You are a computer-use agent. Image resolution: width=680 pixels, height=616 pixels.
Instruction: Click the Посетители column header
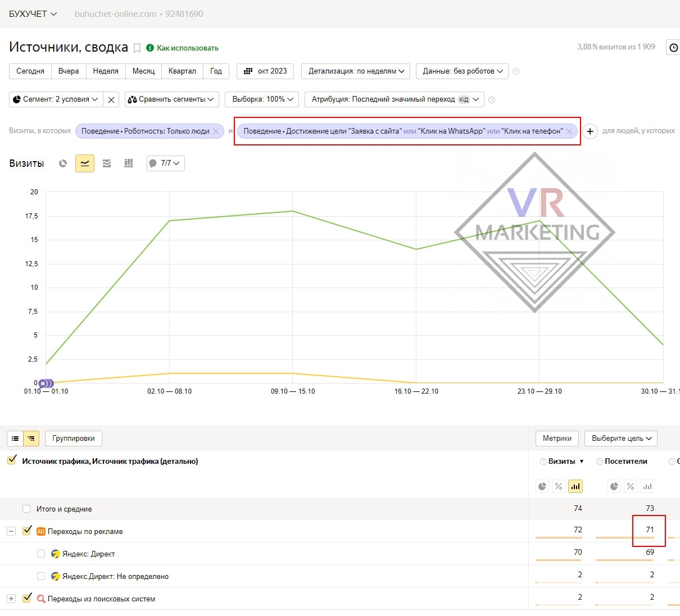(626, 462)
